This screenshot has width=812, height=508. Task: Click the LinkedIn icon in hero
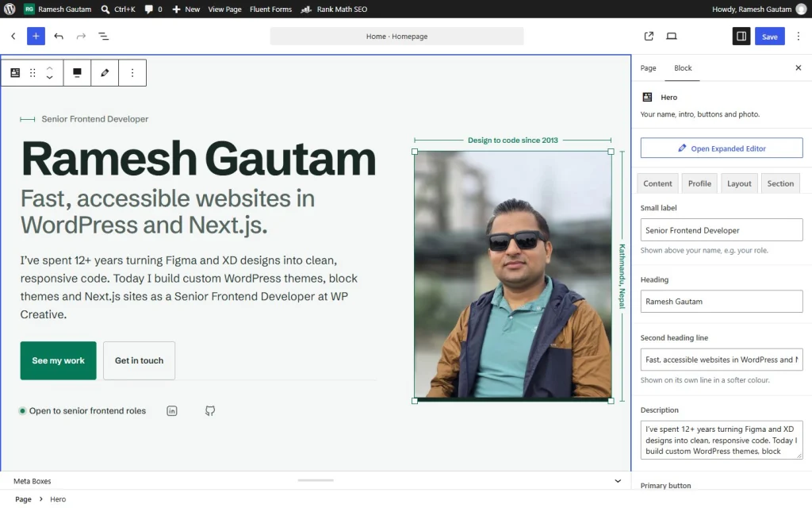[x=172, y=411]
